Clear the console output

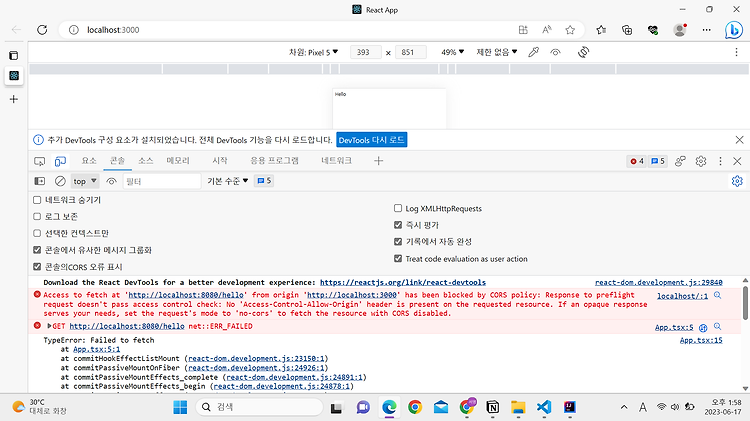click(60, 181)
